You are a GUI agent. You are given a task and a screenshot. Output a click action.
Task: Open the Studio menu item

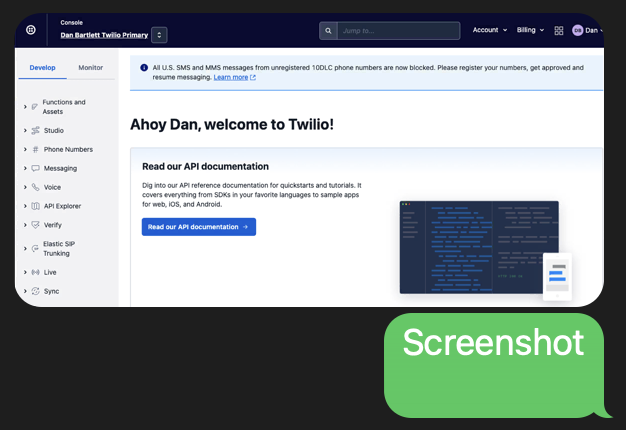coord(53,131)
